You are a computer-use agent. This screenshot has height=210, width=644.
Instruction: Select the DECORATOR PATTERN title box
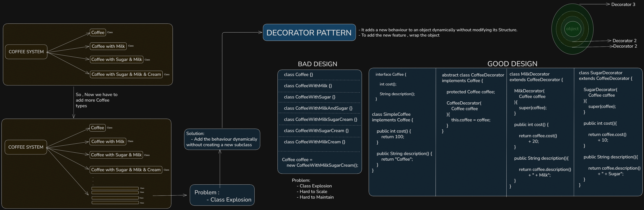pos(309,32)
